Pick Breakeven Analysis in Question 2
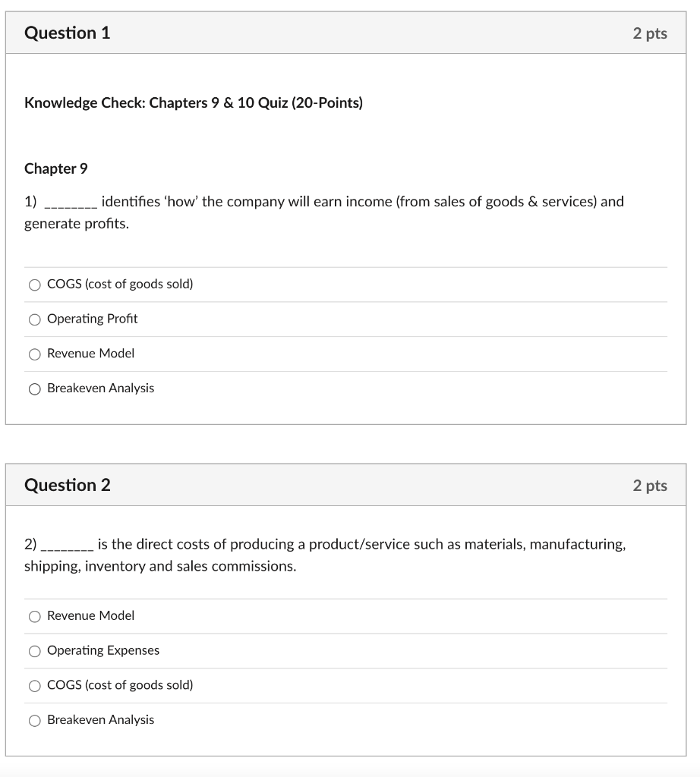 pos(34,719)
